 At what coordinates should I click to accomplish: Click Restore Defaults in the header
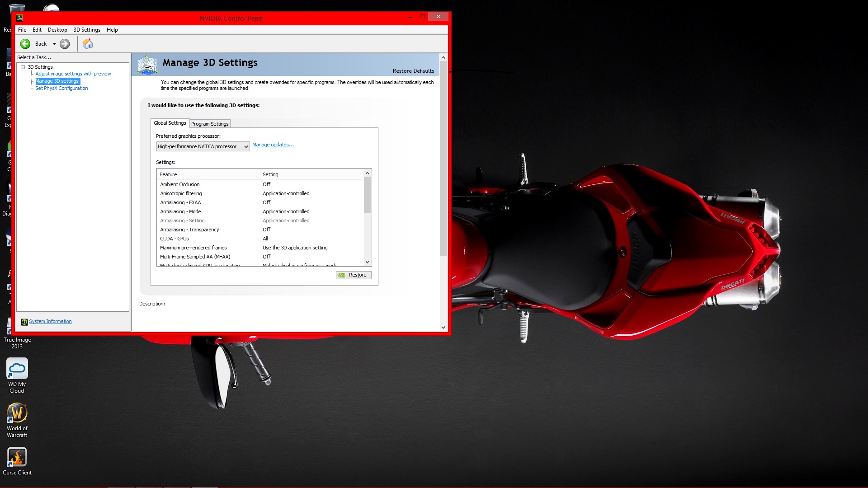[413, 71]
